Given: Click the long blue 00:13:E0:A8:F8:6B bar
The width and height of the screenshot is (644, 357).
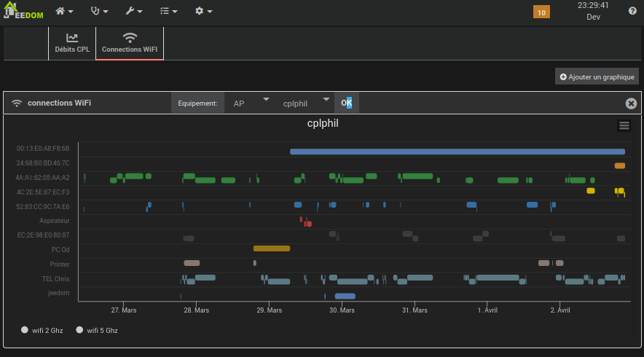Looking at the screenshot, I should coord(457,152).
